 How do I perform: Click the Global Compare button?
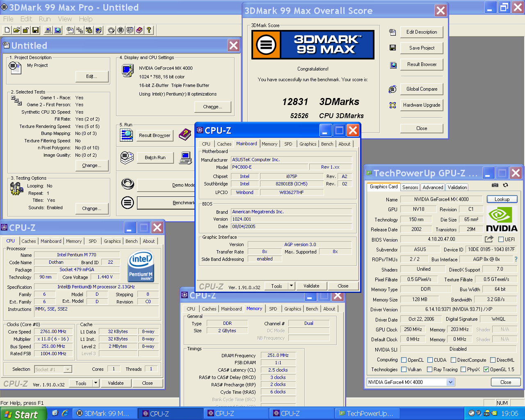[422, 89]
